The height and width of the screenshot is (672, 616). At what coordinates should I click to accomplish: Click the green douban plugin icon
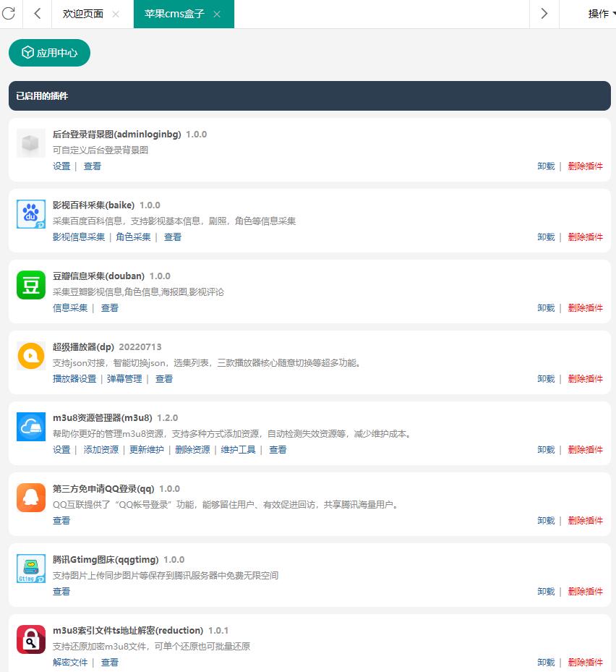[31, 285]
